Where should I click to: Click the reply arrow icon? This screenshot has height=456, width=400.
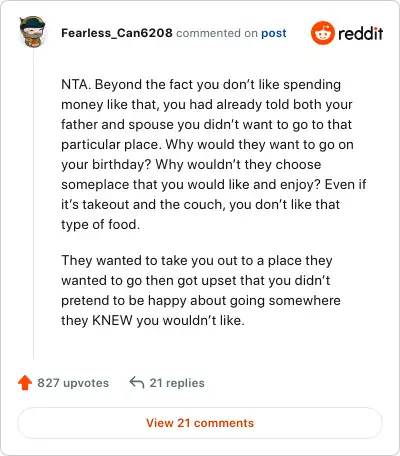pos(137,382)
